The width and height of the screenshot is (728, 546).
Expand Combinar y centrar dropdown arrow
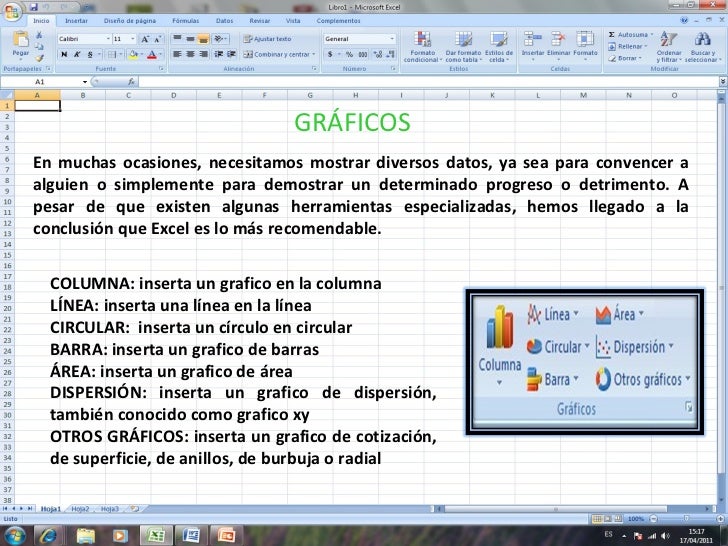(x=314, y=54)
